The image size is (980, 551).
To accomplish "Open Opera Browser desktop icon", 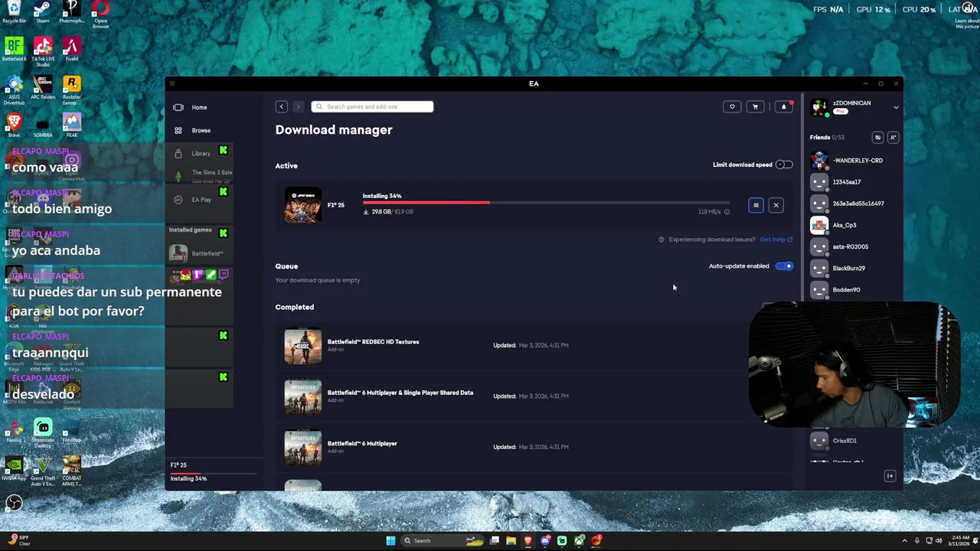I will click(x=100, y=14).
